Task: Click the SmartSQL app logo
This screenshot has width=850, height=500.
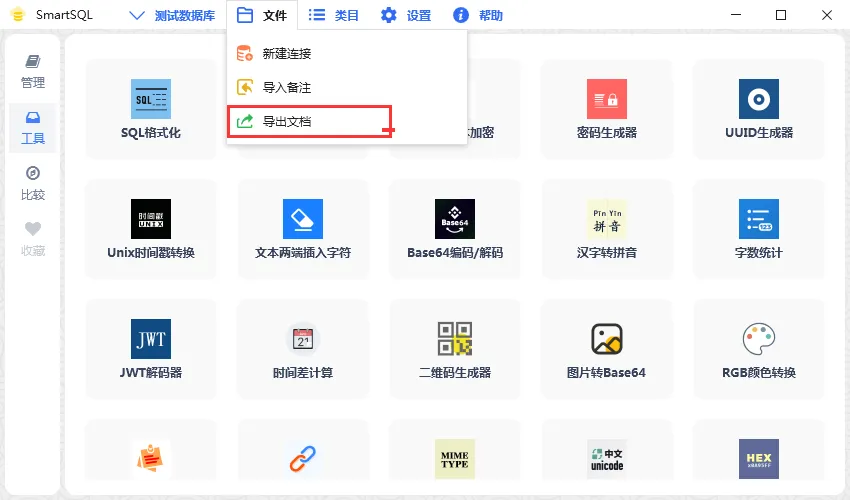Action: 18,15
